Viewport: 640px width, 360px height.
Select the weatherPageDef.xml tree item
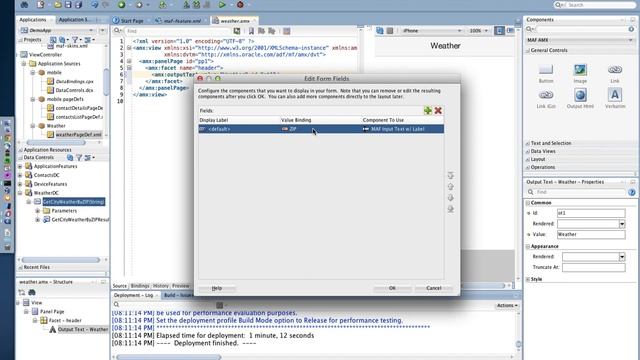click(x=78, y=135)
